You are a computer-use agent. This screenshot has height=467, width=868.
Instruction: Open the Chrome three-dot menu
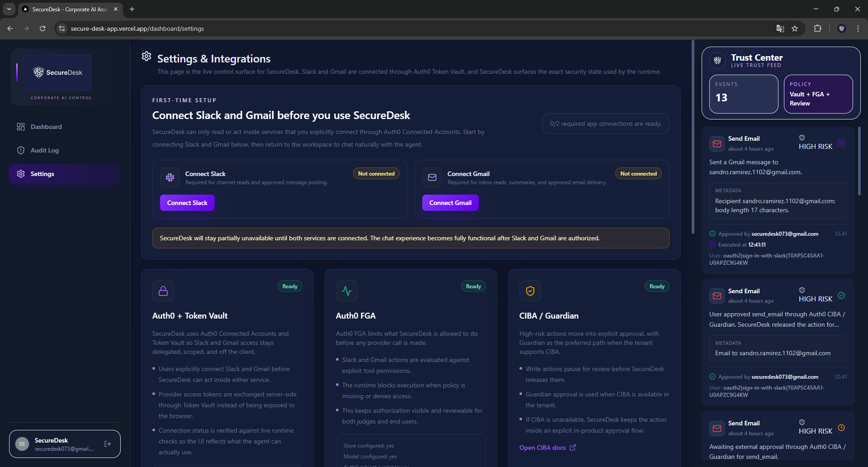pyautogui.click(x=858, y=29)
